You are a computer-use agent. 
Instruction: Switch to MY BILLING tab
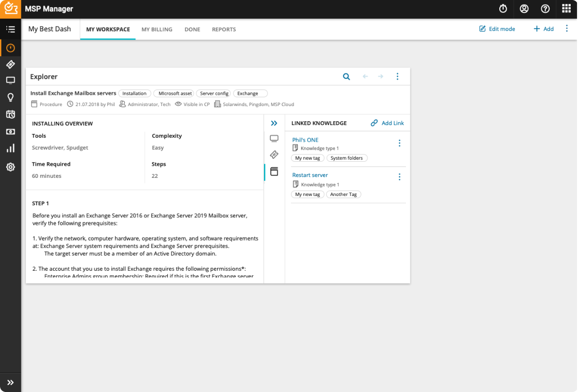(x=156, y=29)
